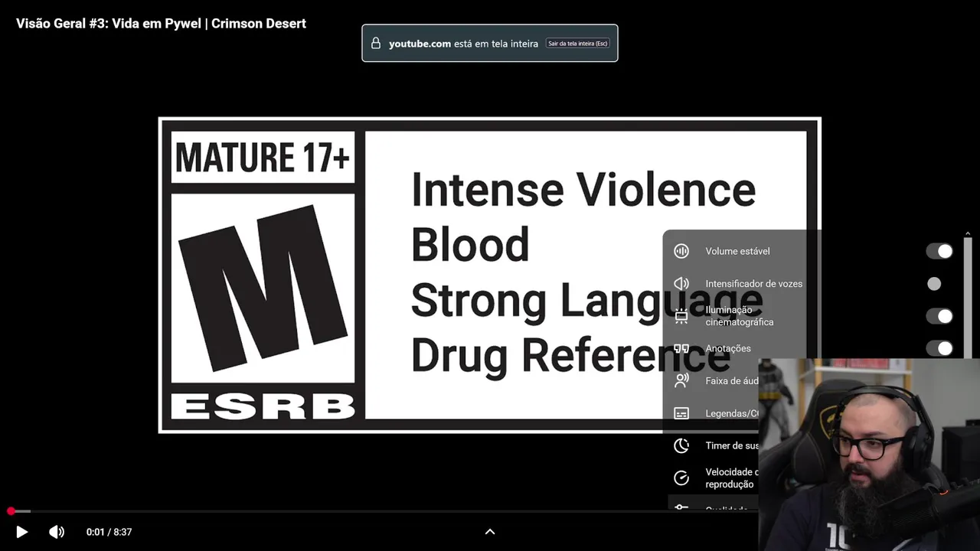The image size is (980, 551).
Task: Click the annotations quote icon
Action: pos(681,348)
